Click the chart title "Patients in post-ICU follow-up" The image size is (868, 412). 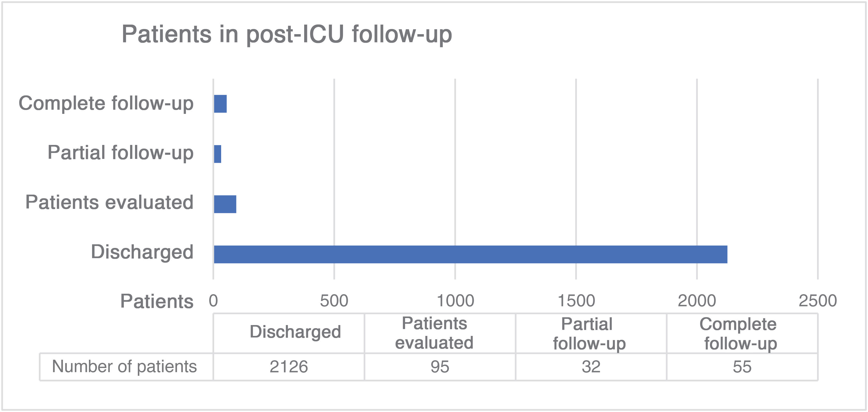[286, 34]
